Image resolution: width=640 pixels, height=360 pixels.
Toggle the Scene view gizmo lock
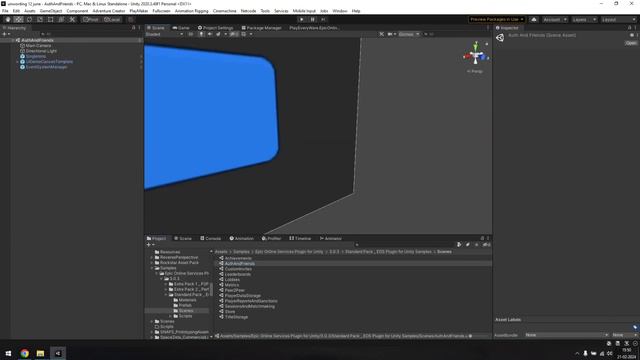tap(487, 44)
